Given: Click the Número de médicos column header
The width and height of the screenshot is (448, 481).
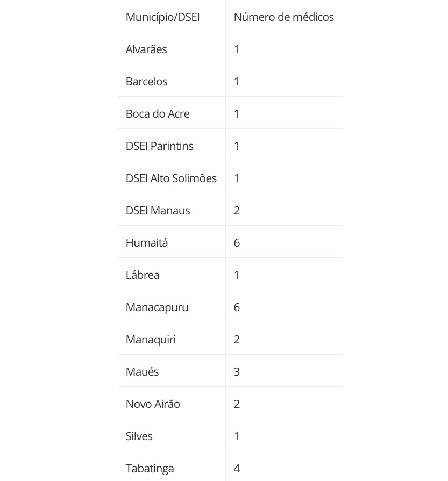Looking at the screenshot, I should coord(283,17).
